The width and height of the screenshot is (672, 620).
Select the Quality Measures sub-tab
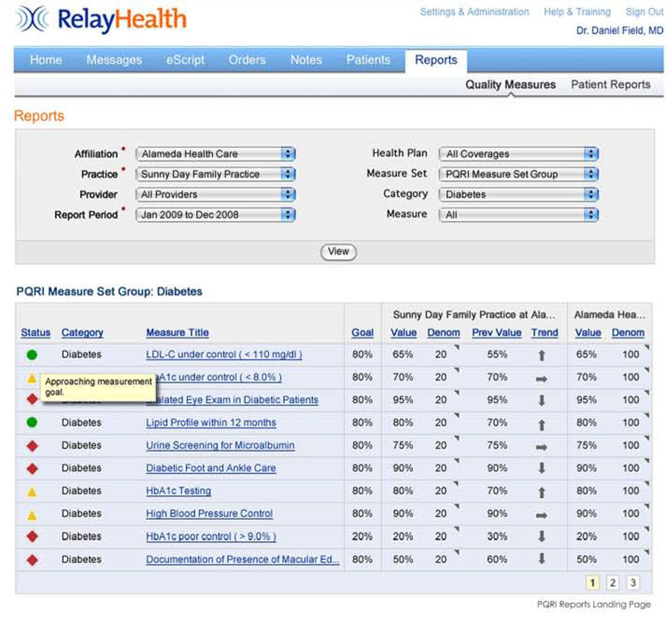[x=511, y=84]
